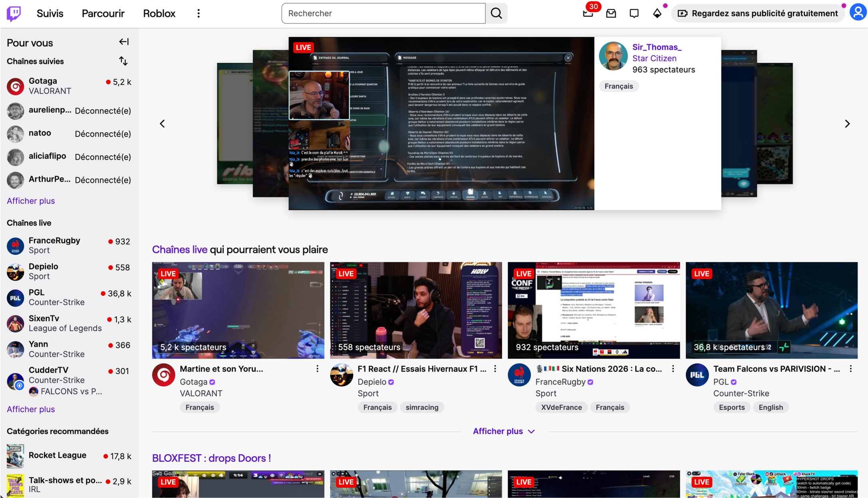This screenshot has width=868, height=498.
Task: Open the BLOXFEST drops Doors link
Action: coord(211,458)
